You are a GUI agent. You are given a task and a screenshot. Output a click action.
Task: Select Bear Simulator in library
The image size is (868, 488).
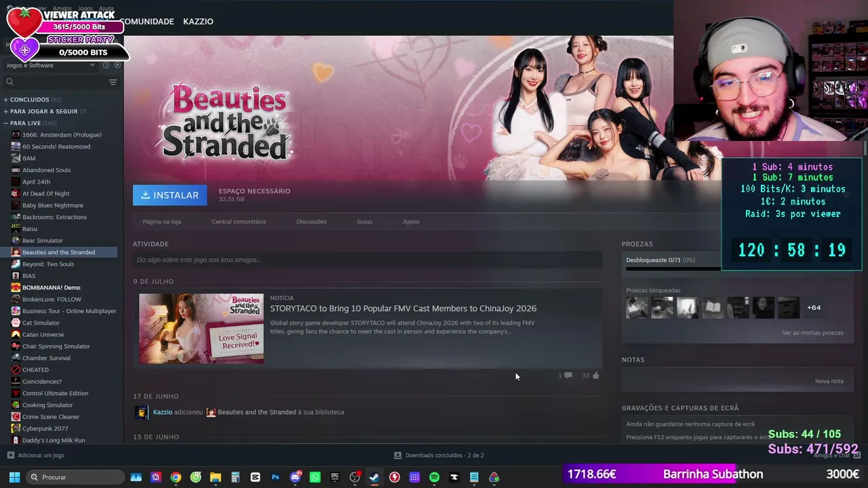point(43,241)
